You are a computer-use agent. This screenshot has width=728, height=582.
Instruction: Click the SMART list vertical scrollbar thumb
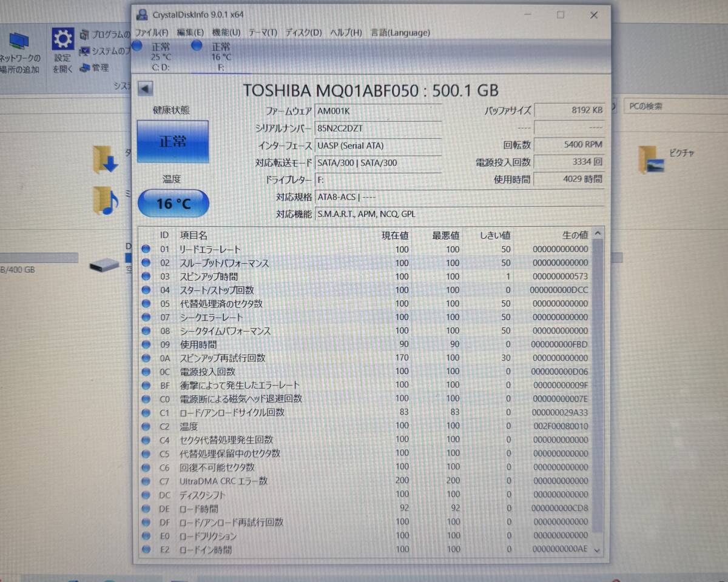[x=598, y=386]
